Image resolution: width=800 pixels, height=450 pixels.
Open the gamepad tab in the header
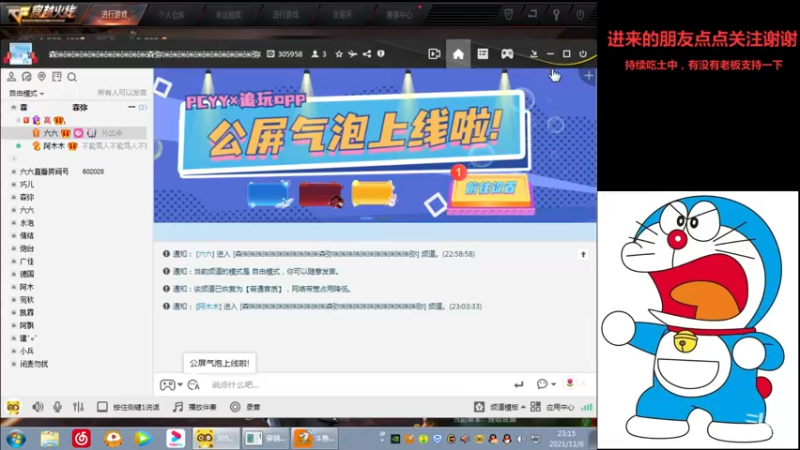tap(507, 54)
